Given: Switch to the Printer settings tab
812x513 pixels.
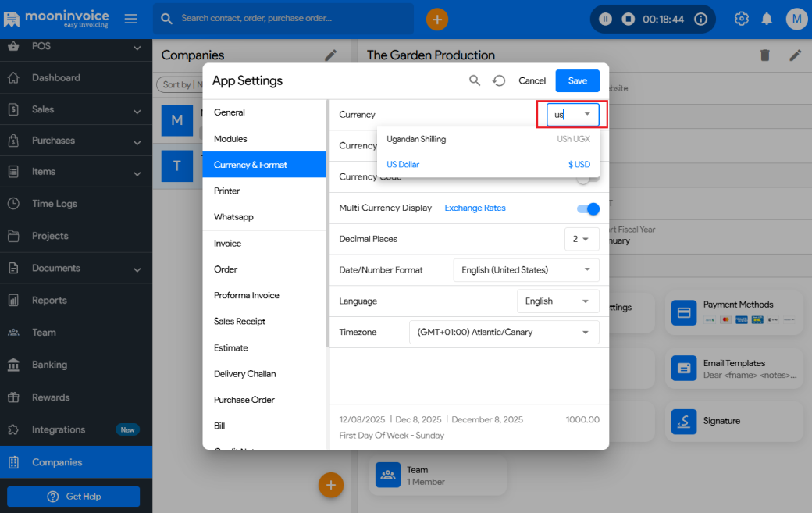Looking at the screenshot, I should [227, 191].
